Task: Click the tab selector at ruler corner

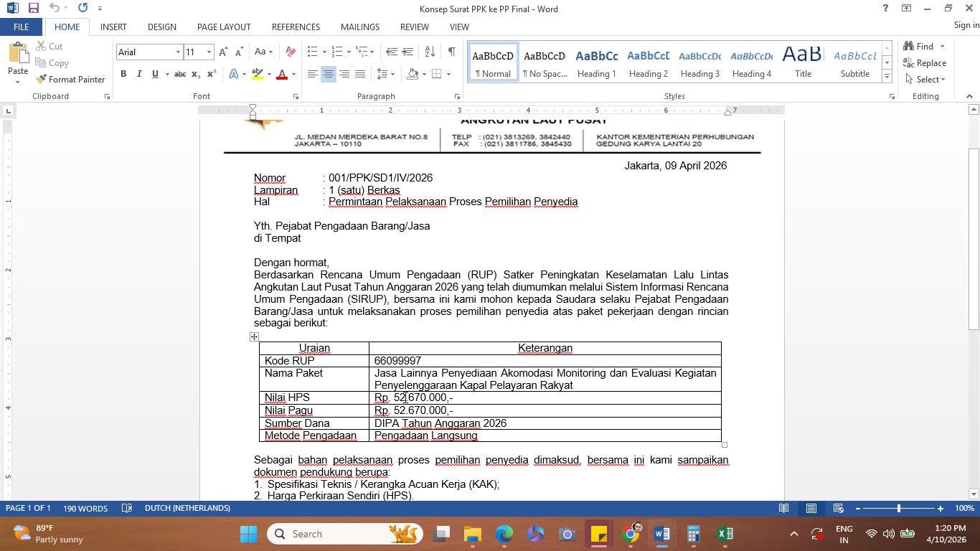Action: (8, 110)
